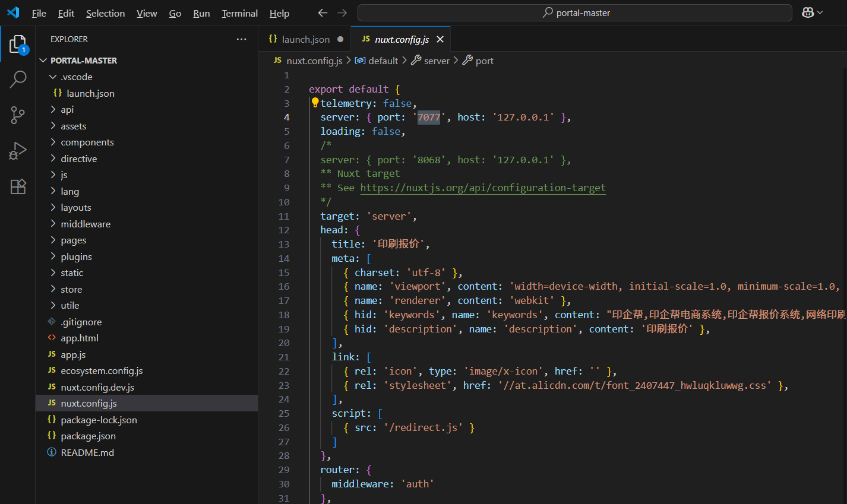Click the highlighted 7077 port value
Image resolution: width=847 pixels, height=504 pixels.
[429, 117]
